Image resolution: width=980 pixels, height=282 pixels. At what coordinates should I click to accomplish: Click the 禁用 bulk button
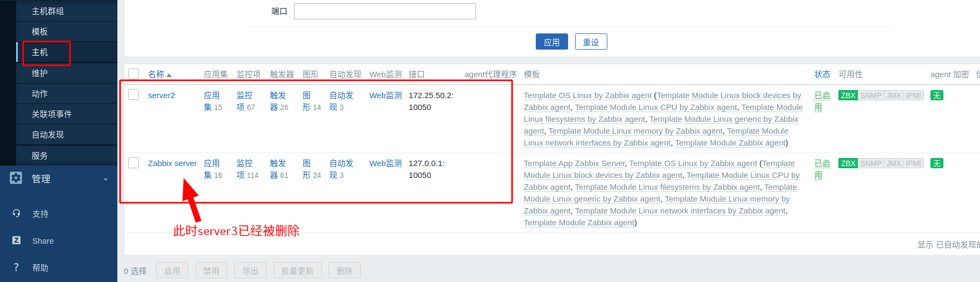[x=212, y=271]
